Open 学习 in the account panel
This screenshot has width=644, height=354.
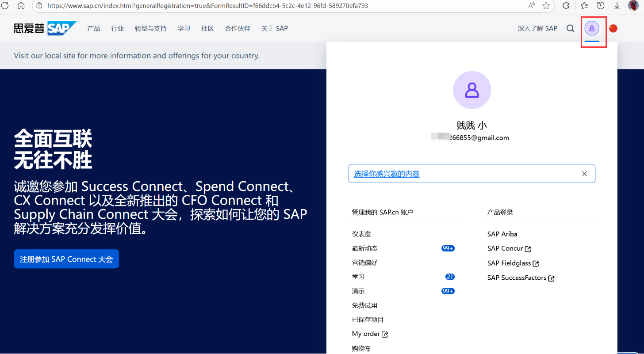point(358,277)
